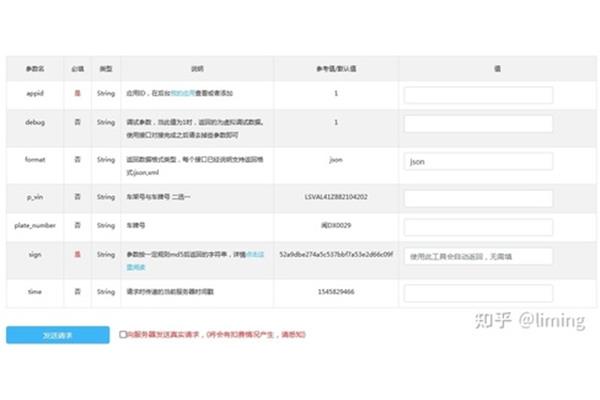Select the p_vin parameter name cell
The height and width of the screenshot is (400, 600).
click(35, 197)
